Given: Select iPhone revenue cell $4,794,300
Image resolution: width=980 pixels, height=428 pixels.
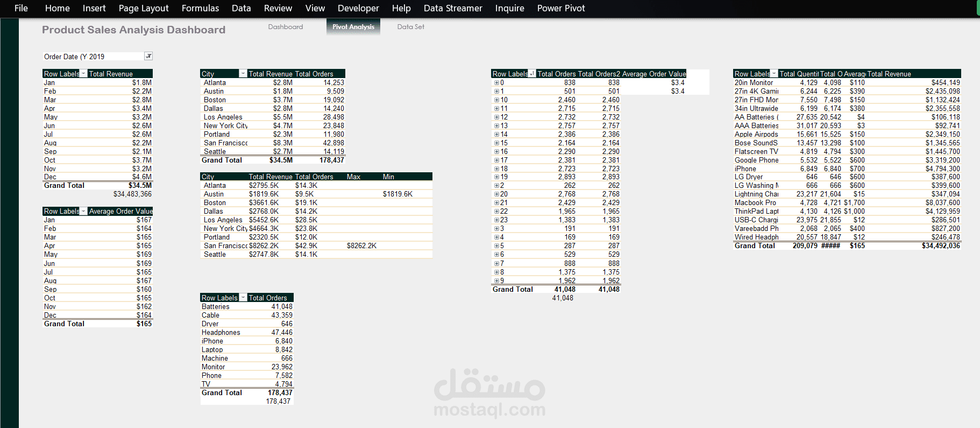Looking at the screenshot, I should tap(942, 169).
